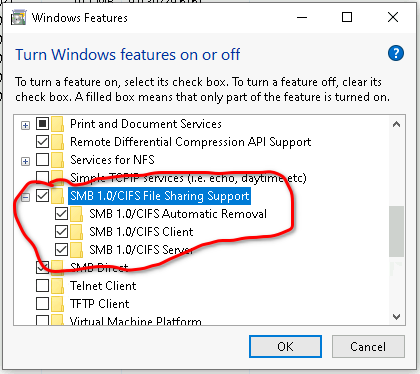Click the Windows Features title bar icon
Viewport: 420px width, 374px height.
click(18, 18)
